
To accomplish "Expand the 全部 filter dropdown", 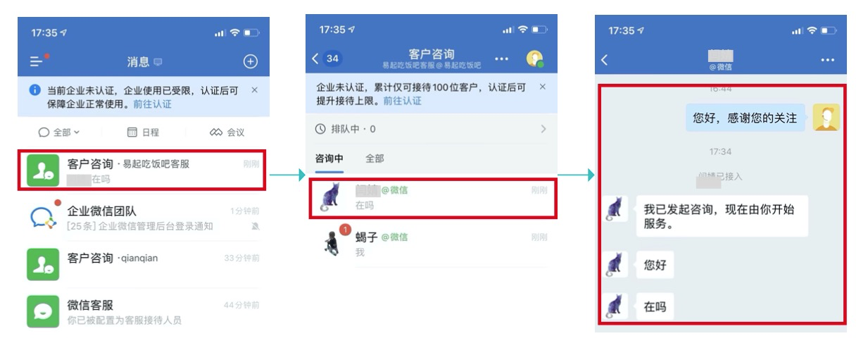I will [x=59, y=132].
